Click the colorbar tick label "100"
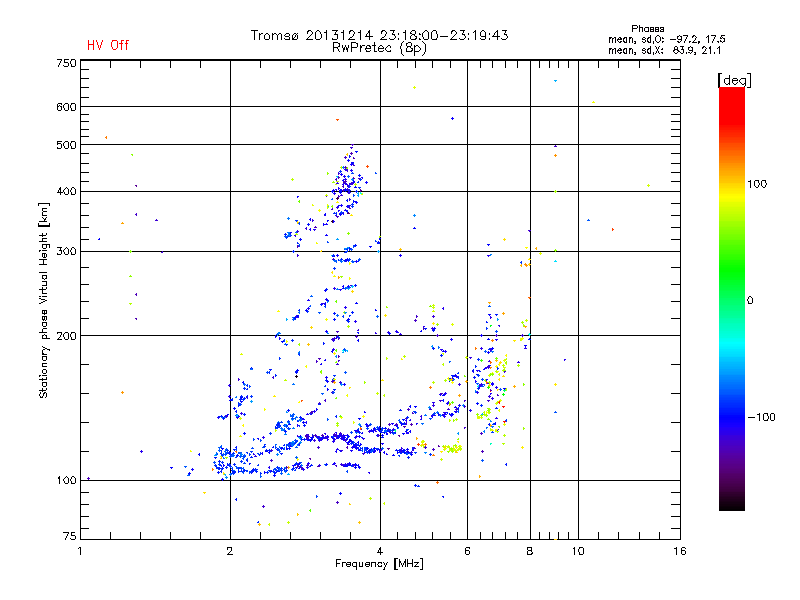Image resolution: width=800 pixels, height=600 pixels. [x=757, y=184]
